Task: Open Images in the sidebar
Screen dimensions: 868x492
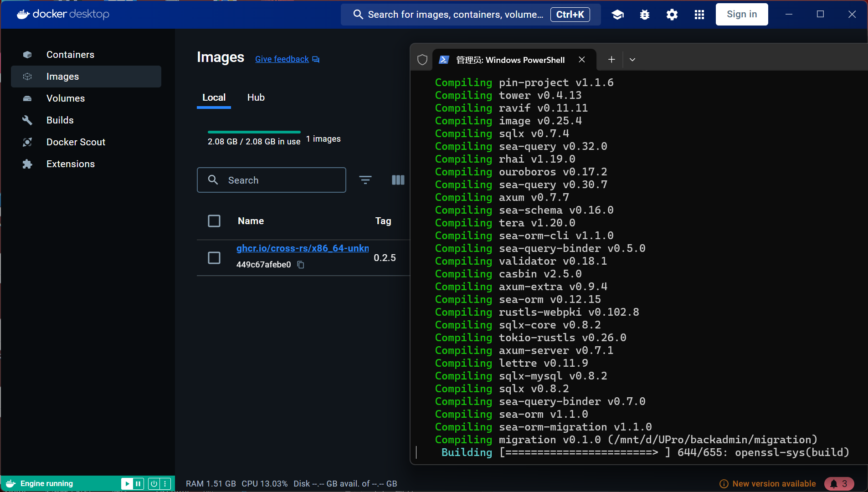Action: click(86, 77)
